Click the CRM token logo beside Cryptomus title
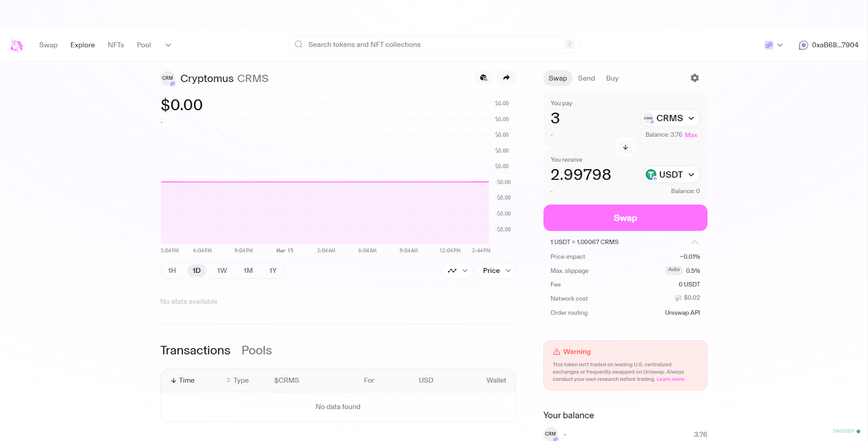 click(x=168, y=79)
